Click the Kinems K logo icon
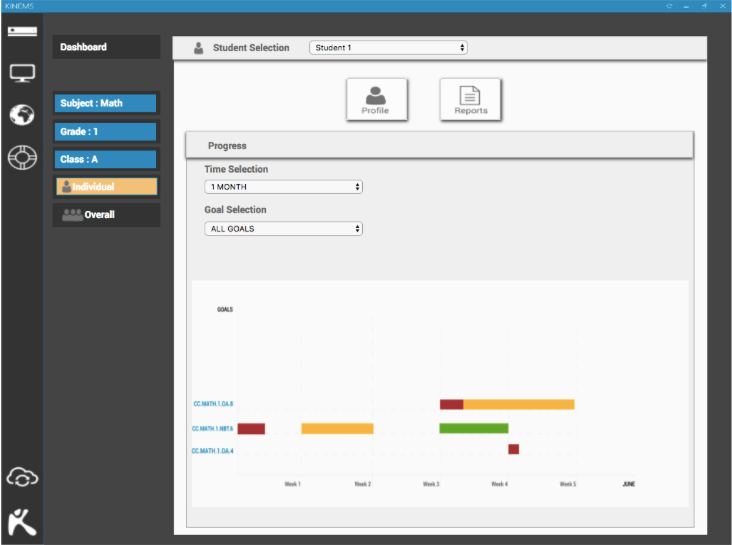Screen dimensions: 732x545 (x=22, y=520)
